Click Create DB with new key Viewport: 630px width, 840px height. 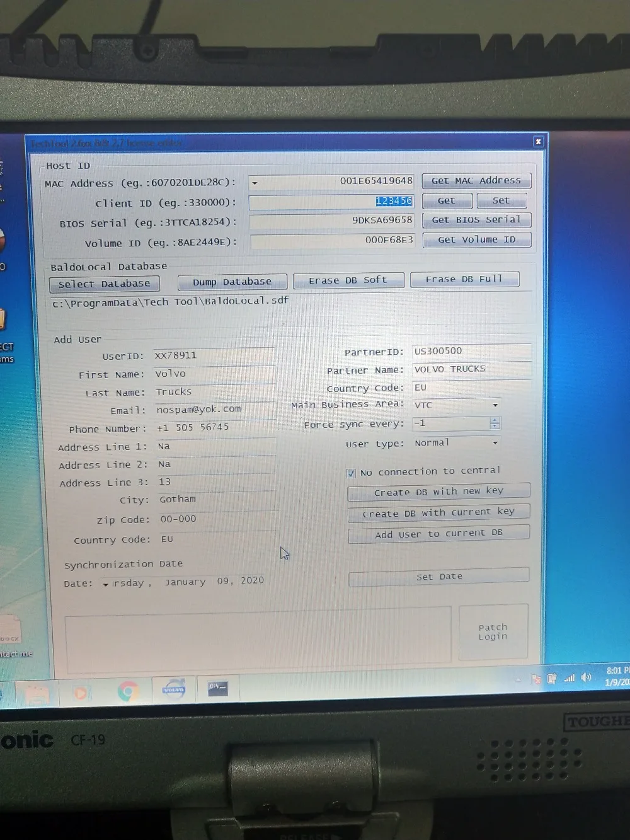(438, 492)
